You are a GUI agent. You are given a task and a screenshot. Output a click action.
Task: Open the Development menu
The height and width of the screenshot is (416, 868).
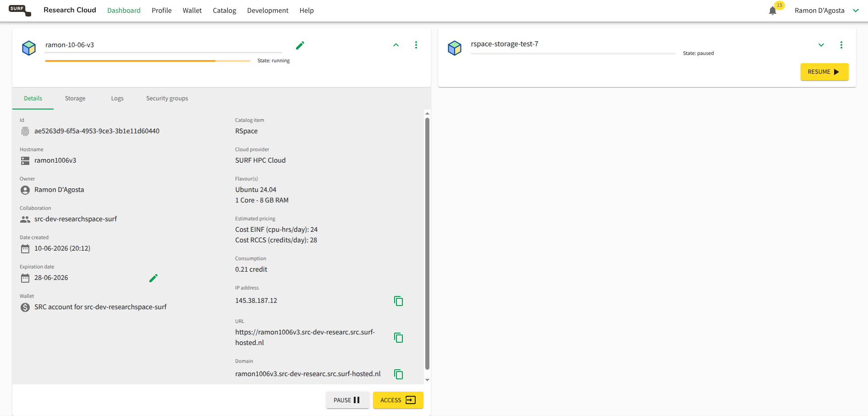coord(268,11)
